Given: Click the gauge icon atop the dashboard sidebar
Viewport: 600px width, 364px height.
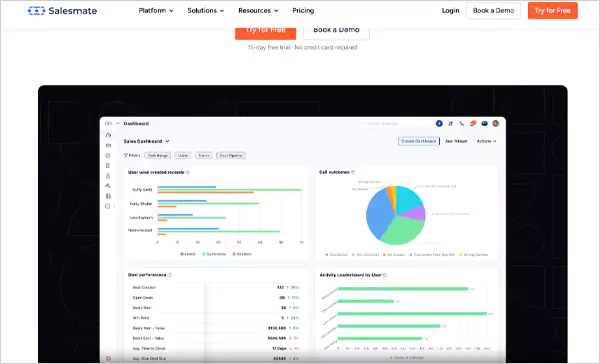Looking at the screenshot, I should coord(108,135).
